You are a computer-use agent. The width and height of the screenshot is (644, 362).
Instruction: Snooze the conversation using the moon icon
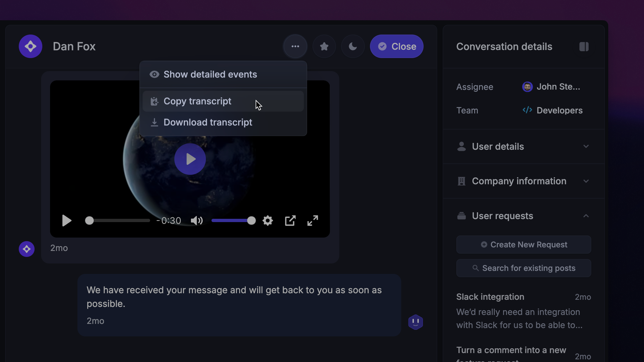[353, 46]
